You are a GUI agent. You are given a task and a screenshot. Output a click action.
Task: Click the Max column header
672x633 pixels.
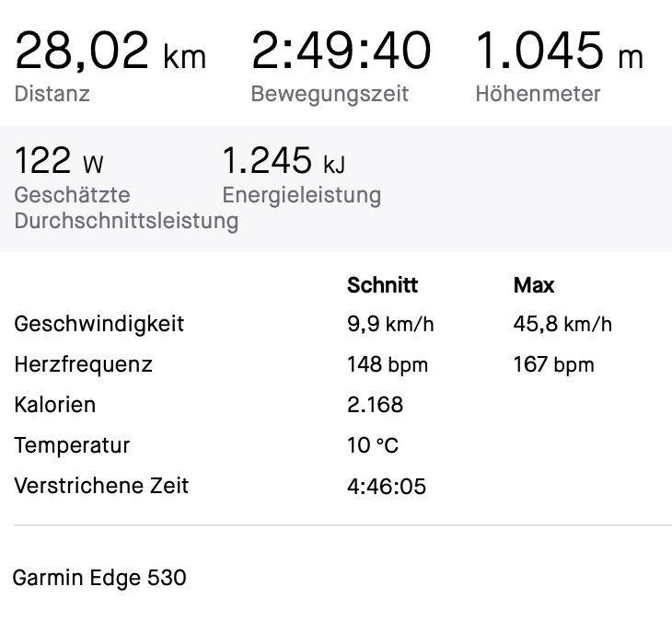tap(534, 285)
